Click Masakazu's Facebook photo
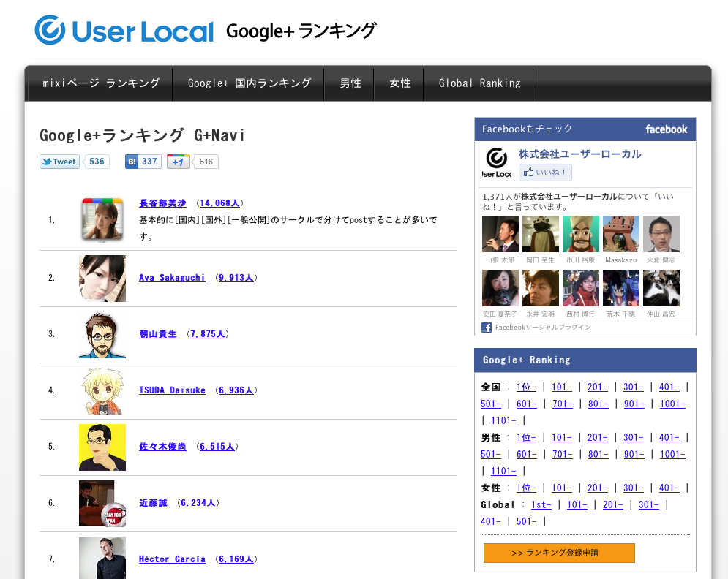The height and width of the screenshot is (579, 728). (621, 234)
